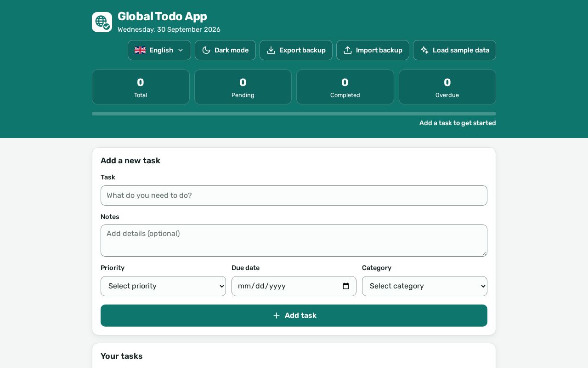This screenshot has width=588, height=368.
Task: Click the Total tasks stat card
Action: coord(141,87)
